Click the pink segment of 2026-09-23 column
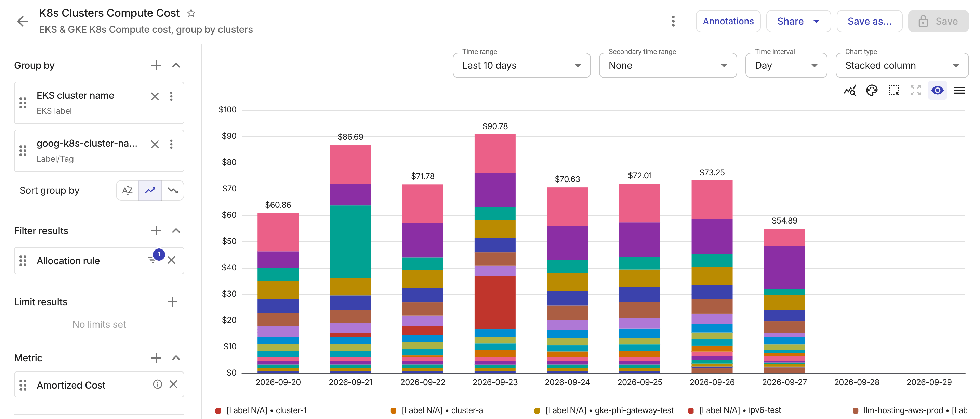This screenshot has width=980, height=419. click(x=495, y=153)
